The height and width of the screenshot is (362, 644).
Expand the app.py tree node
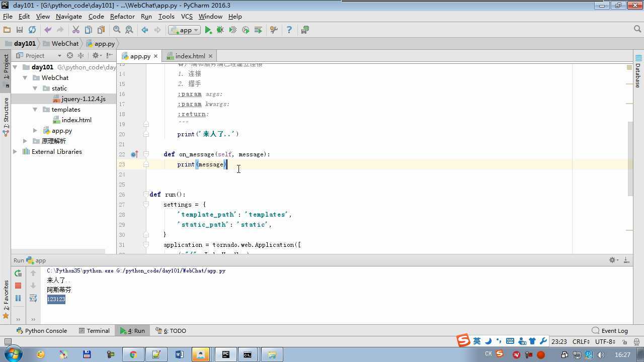(35, 130)
